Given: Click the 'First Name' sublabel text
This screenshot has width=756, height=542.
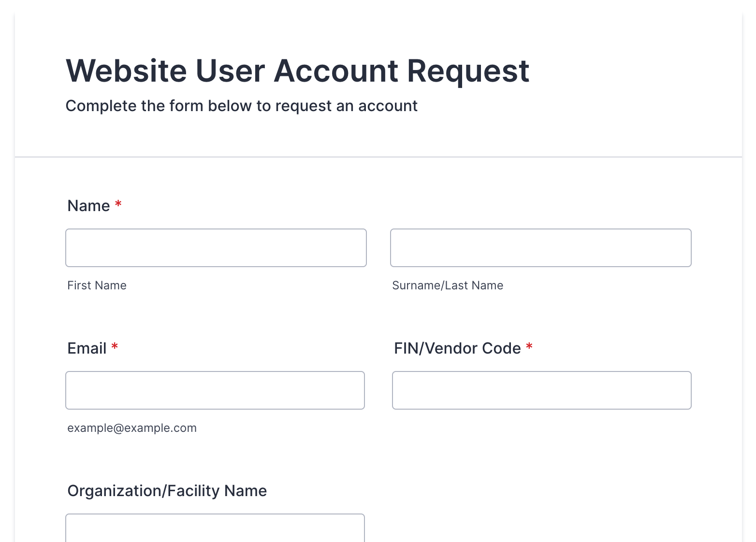Looking at the screenshot, I should click(97, 285).
